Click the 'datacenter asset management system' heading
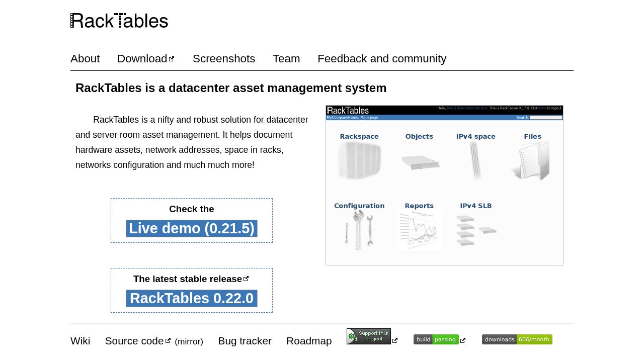The height and width of the screenshot is (362, 644). coord(231,88)
